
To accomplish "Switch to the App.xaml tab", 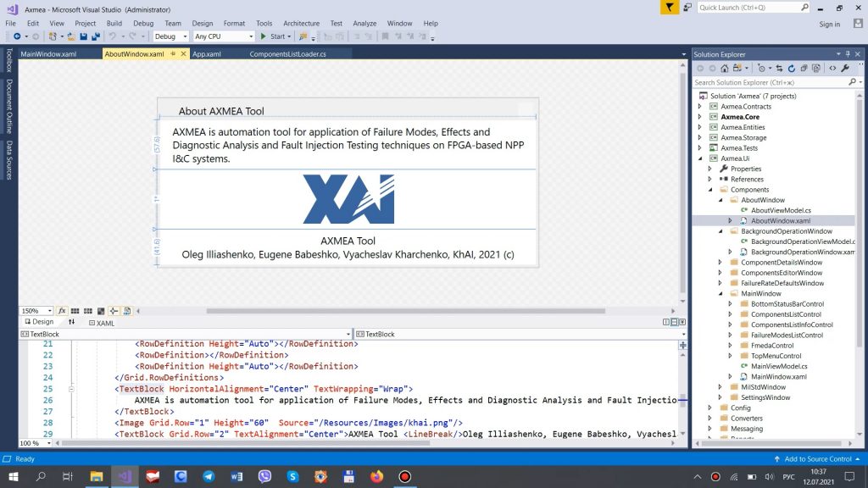I will click(x=207, y=54).
